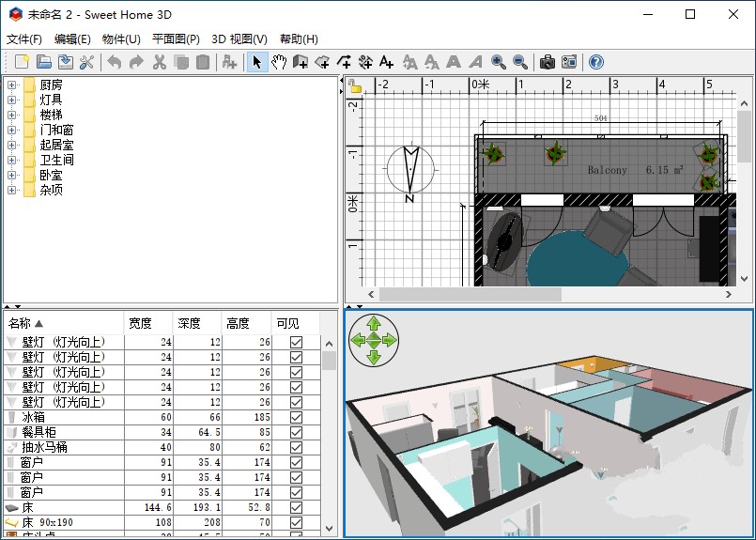Select the Balcony room label in the plan
This screenshot has height=540, width=756.
tap(607, 170)
